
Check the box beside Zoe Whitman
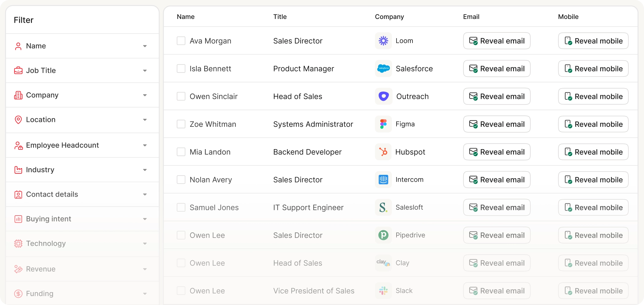[x=181, y=124]
